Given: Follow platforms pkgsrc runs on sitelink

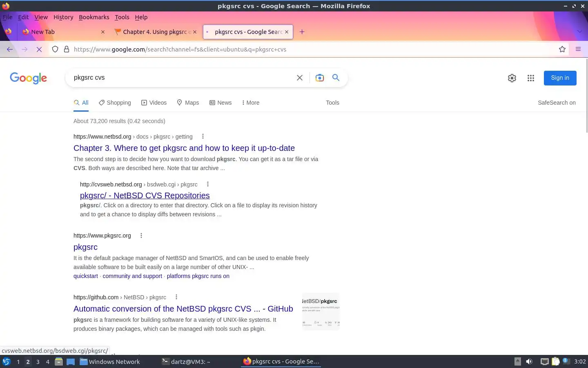Looking at the screenshot, I should click(198, 276).
